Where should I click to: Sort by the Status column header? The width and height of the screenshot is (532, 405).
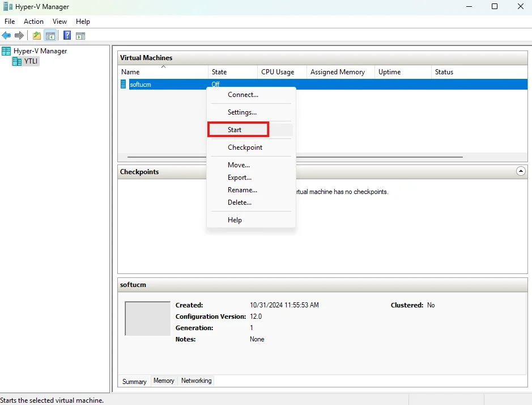[x=479, y=72]
